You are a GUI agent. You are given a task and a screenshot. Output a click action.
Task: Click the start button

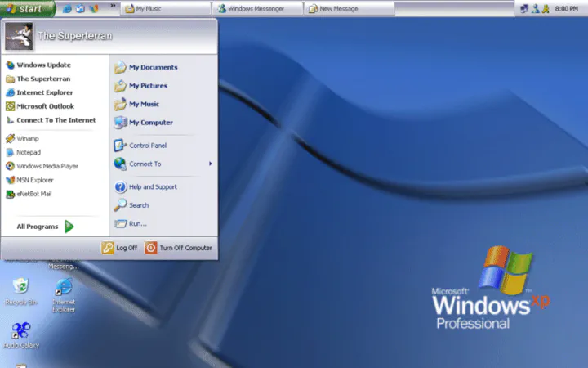28,8
